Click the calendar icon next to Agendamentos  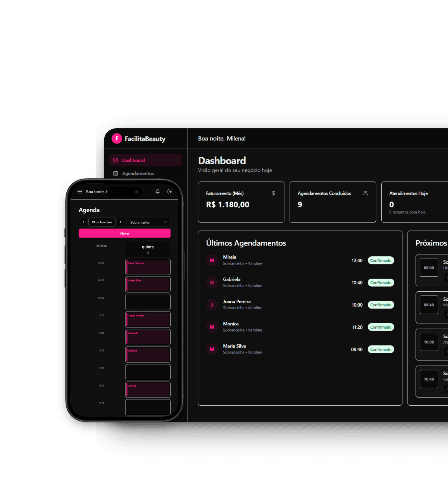click(115, 173)
